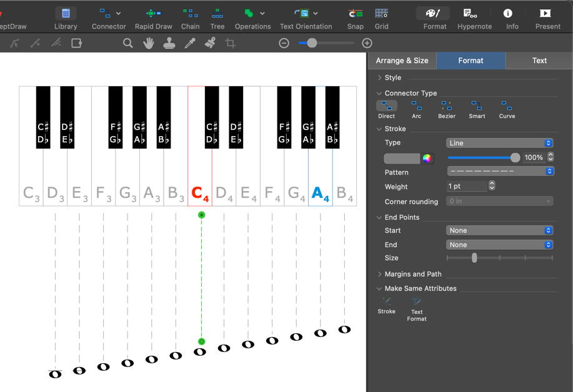
Task: Step the opacity percentage value
Action: 551,157
